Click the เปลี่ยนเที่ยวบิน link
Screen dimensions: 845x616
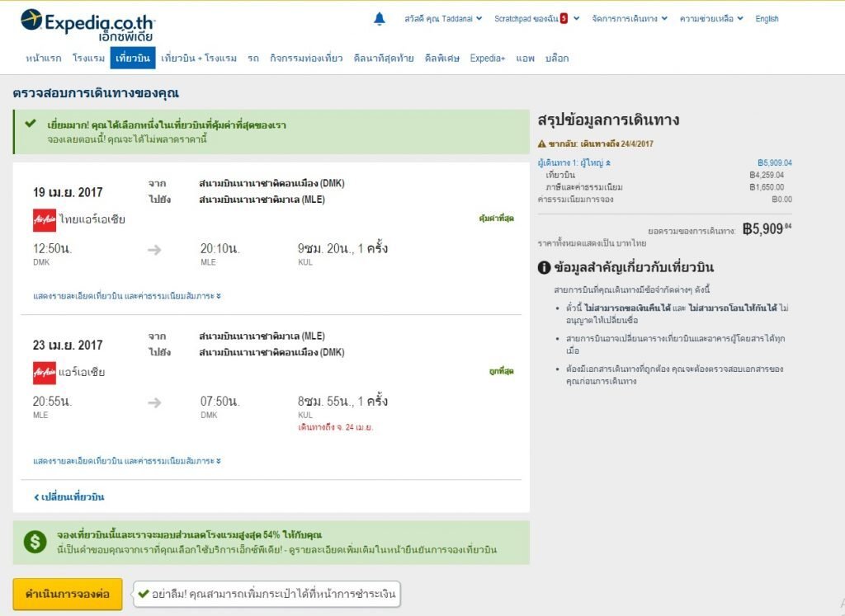tap(69, 496)
